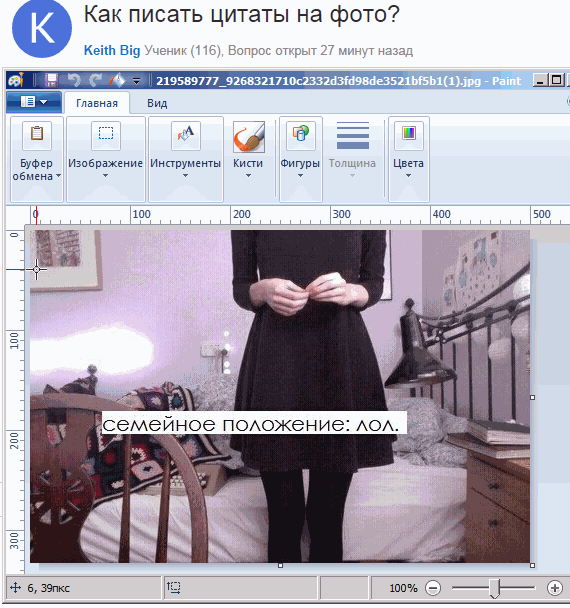Click the Save floppy disk icon

tap(51, 80)
